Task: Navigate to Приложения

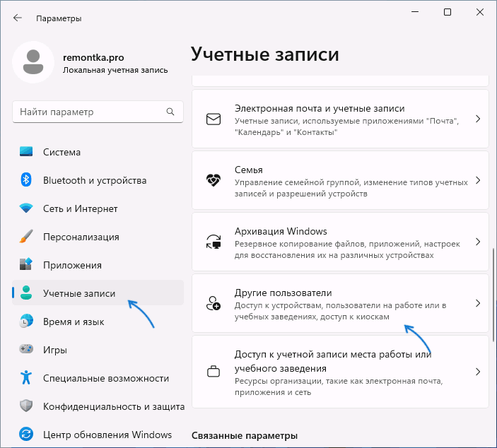Action: (x=98, y=264)
